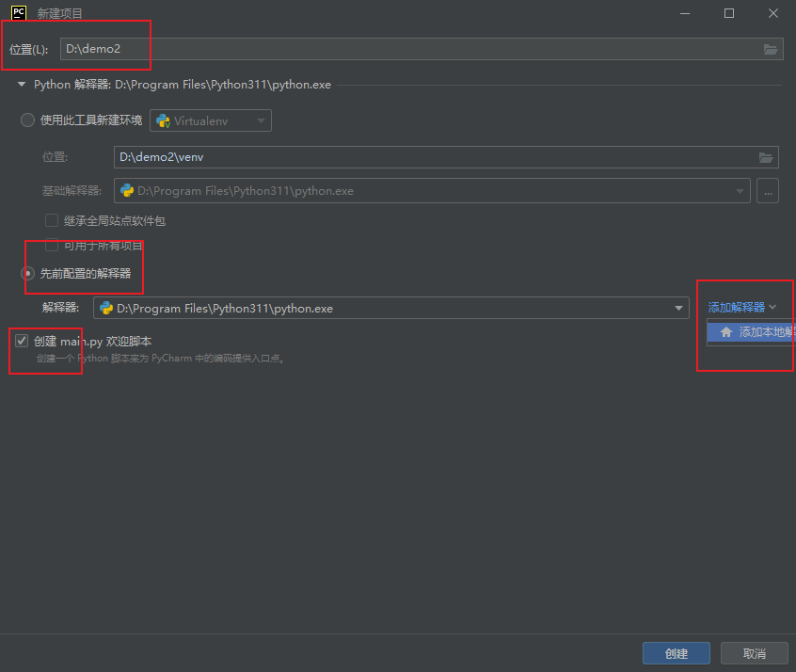Click the Python icon in the interpreter combo box
796x672 pixels.
pos(106,309)
